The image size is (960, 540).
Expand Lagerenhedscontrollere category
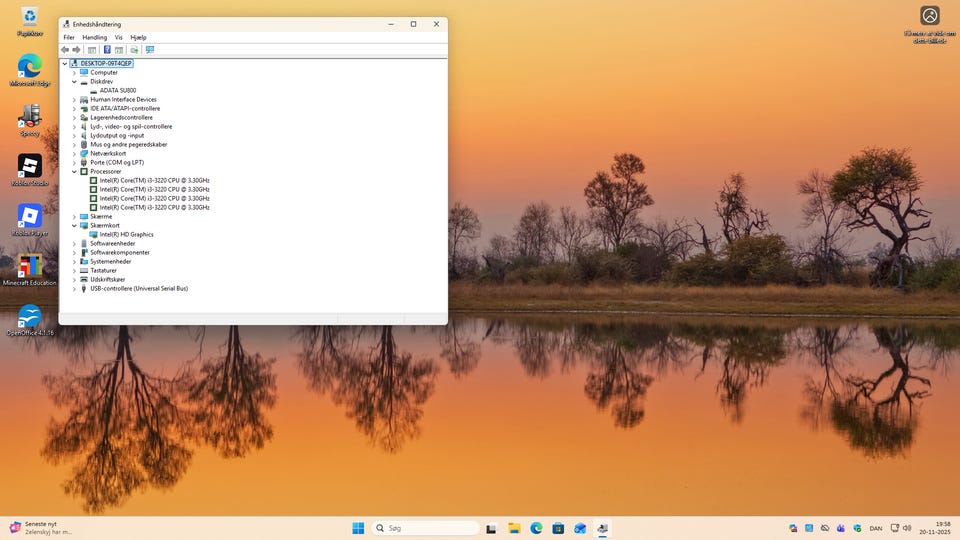[x=74, y=118]
